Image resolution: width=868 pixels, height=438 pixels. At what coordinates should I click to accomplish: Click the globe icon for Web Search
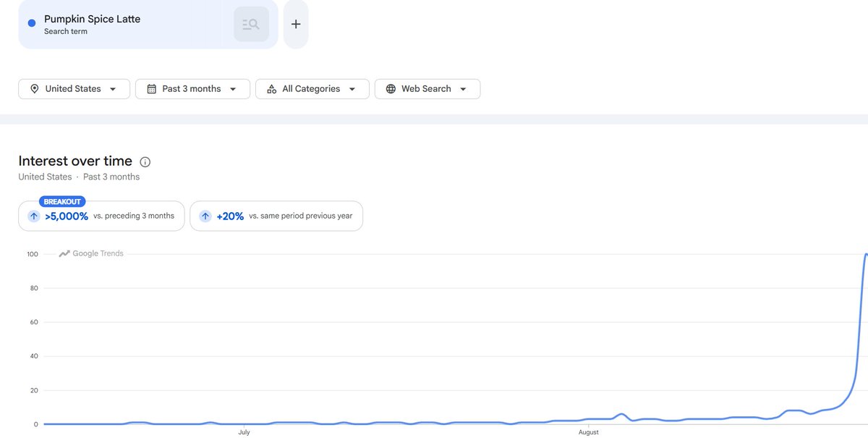click(x=391, y=89)
